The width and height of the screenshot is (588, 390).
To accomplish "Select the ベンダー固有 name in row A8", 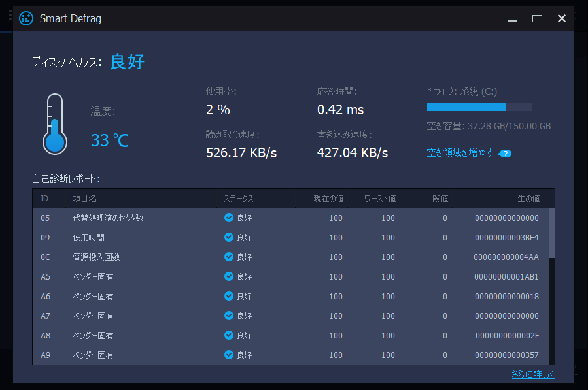I will pyautogui.click(x=93, y=336).
